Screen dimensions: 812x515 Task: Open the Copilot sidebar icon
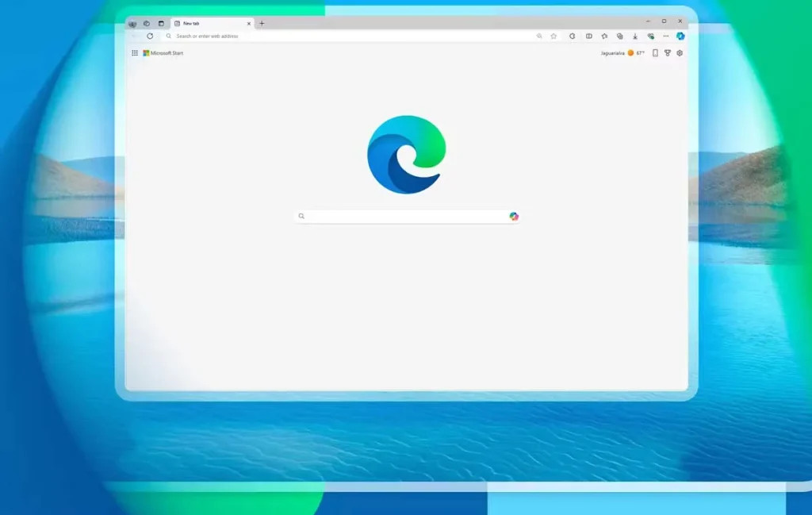point(680,37)
